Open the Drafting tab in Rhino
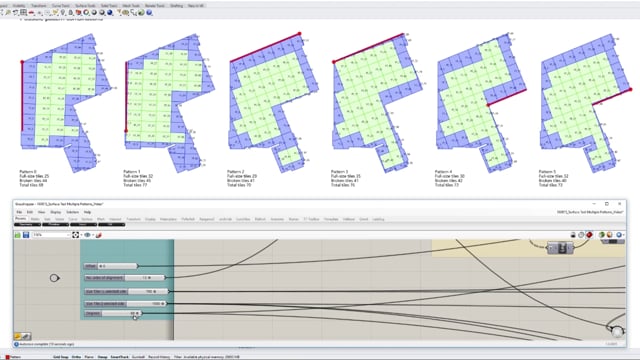 pyautogui.click(x=177, y=6)
